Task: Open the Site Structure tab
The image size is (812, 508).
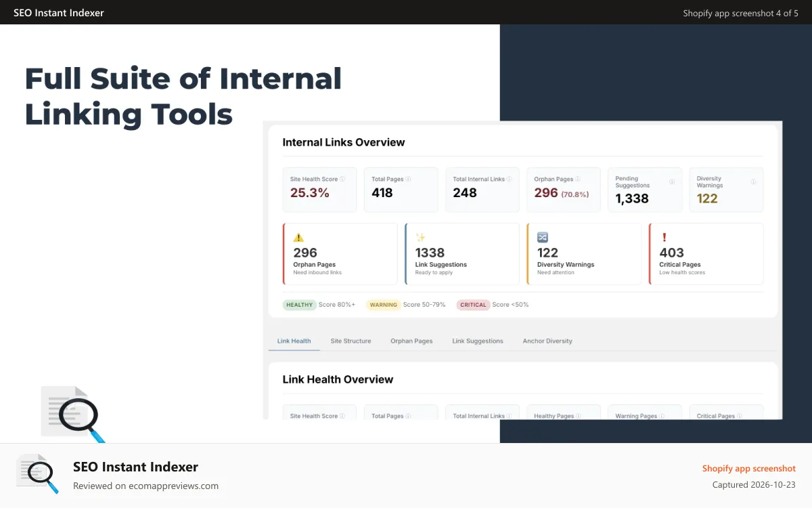Action: (351, 341)
